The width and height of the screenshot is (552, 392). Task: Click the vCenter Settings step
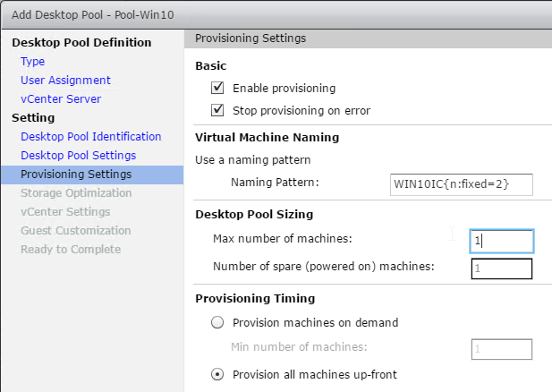click(x=65, y=212)
